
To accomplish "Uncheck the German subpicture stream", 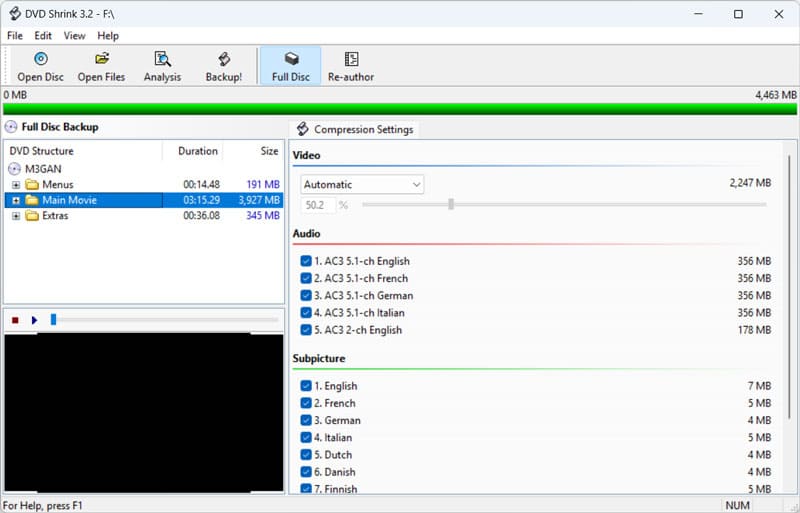I will pyautogui.click(x=306, y=421).
